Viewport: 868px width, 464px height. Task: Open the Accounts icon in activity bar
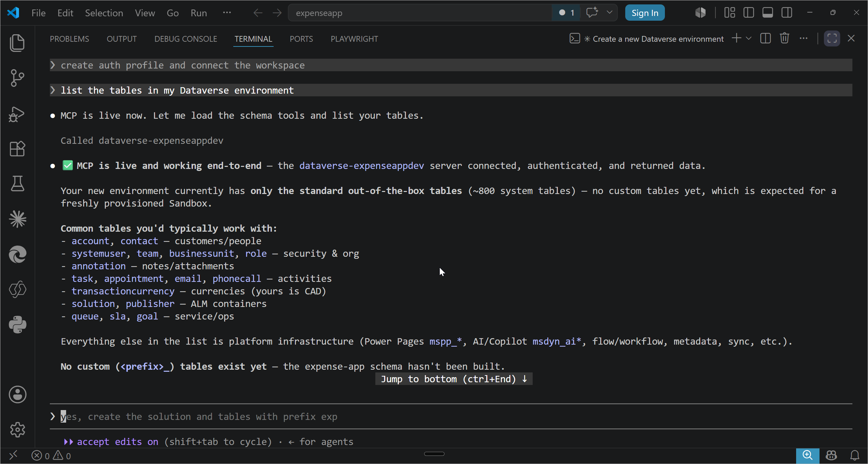tap(17, 394)
